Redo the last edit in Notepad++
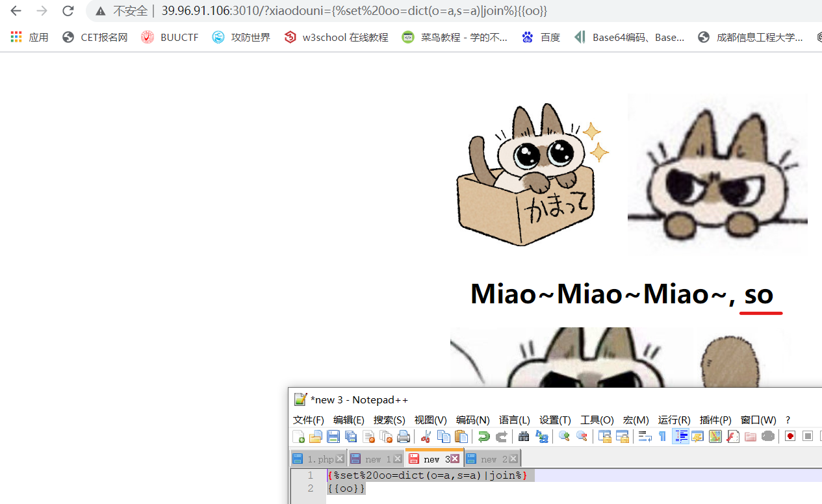This screenshot has height=504, width=822. point(502,436)
